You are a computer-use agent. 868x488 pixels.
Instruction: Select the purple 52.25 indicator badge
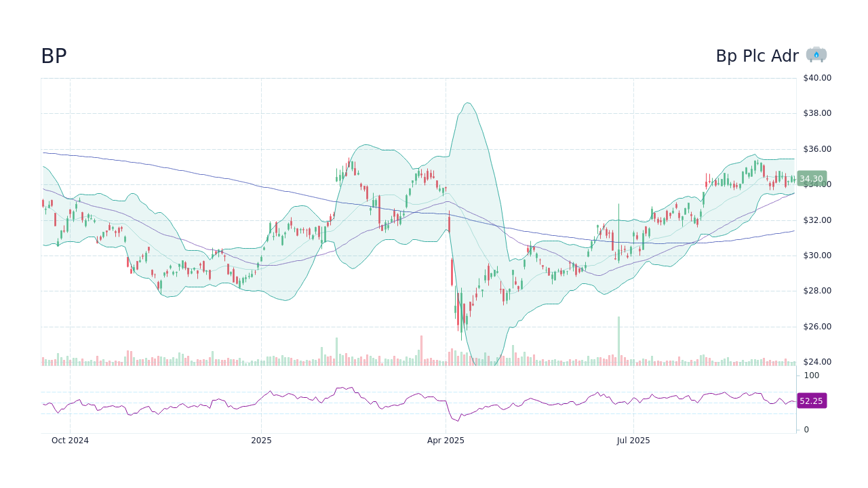811,401
